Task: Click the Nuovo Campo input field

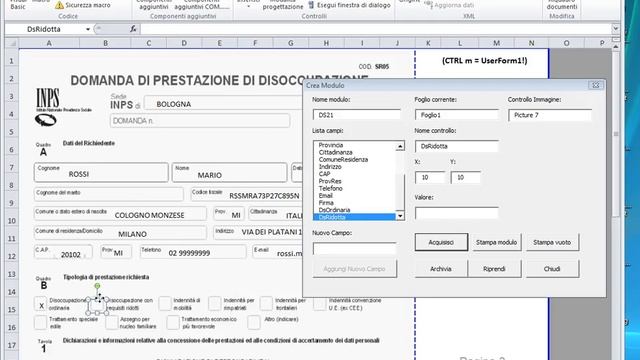Action: [355, 249]
